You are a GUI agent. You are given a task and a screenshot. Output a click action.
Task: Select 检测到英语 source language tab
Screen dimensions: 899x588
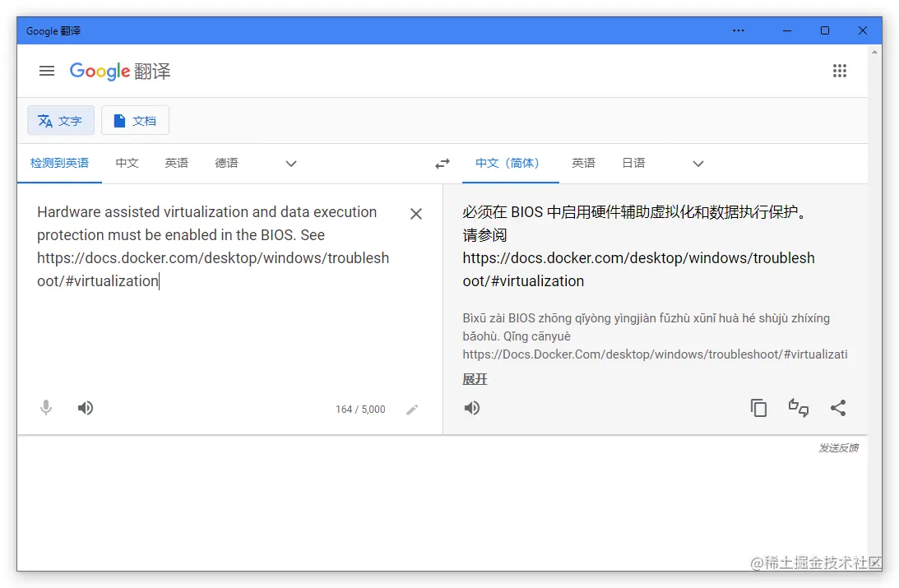tap(59, 164)
